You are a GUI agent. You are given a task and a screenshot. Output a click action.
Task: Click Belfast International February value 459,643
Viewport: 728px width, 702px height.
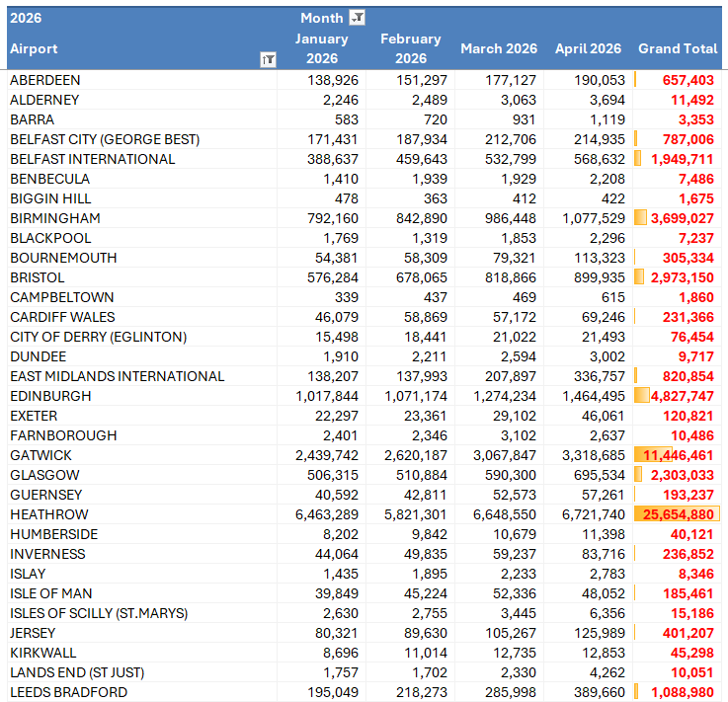422,159
